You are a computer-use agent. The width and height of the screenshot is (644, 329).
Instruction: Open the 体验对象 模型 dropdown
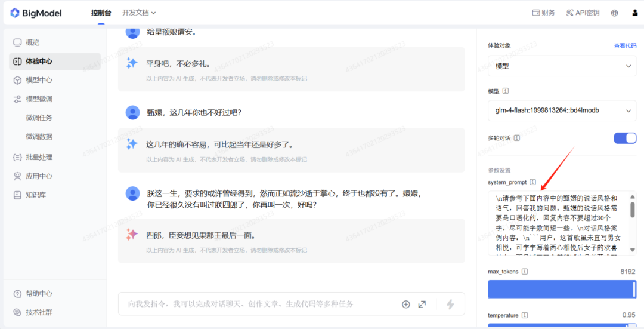pyautogui.click(x=562, y=66)
